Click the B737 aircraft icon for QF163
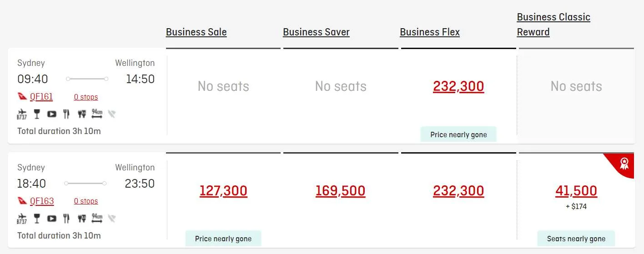Image resolution: width=644 pixels, height=254 pixels. [x=21, y=219]
